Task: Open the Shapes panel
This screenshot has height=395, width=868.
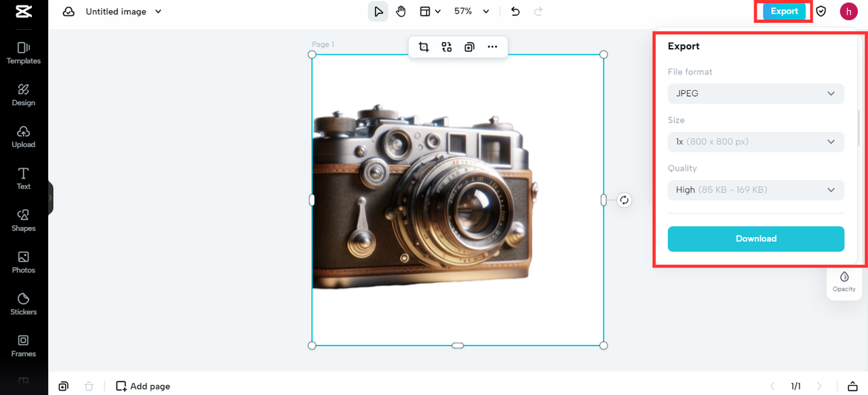Action: (24, 220)
